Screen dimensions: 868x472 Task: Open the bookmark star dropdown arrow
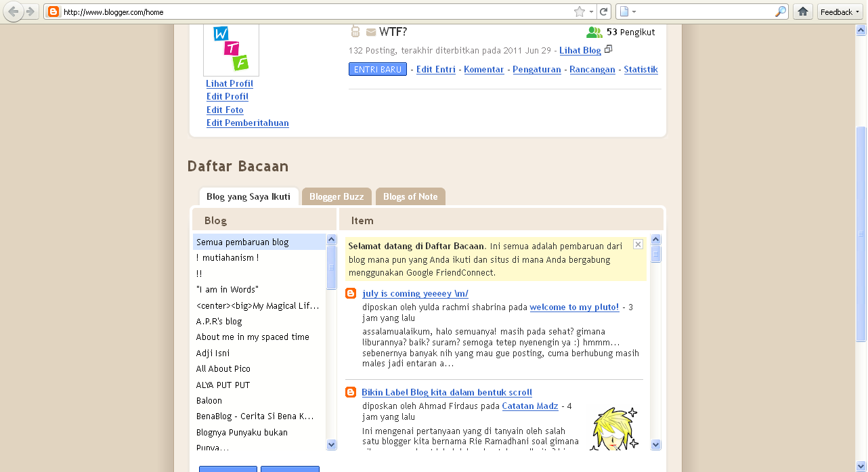[591, 12]
